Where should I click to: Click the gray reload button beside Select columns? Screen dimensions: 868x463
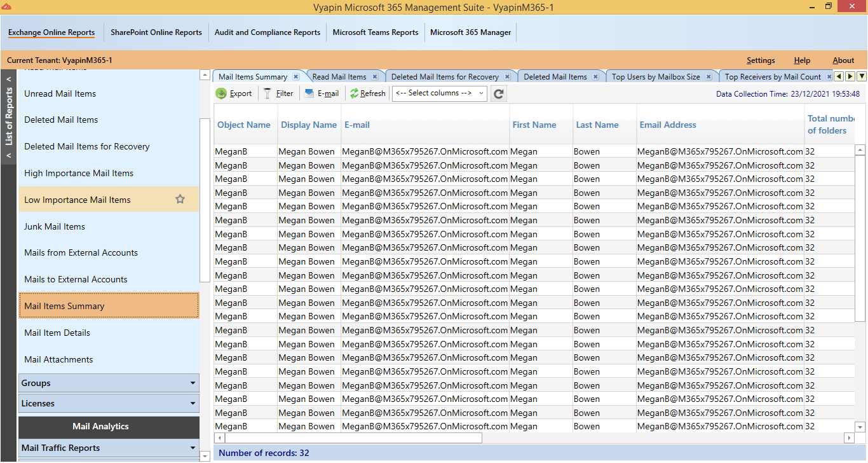click(499, 93)
